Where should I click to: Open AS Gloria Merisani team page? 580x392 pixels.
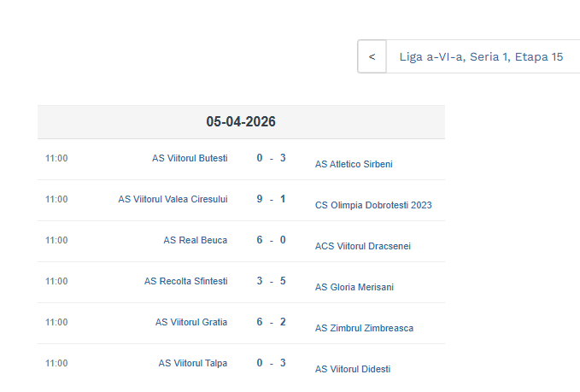(x=354, y=287)
